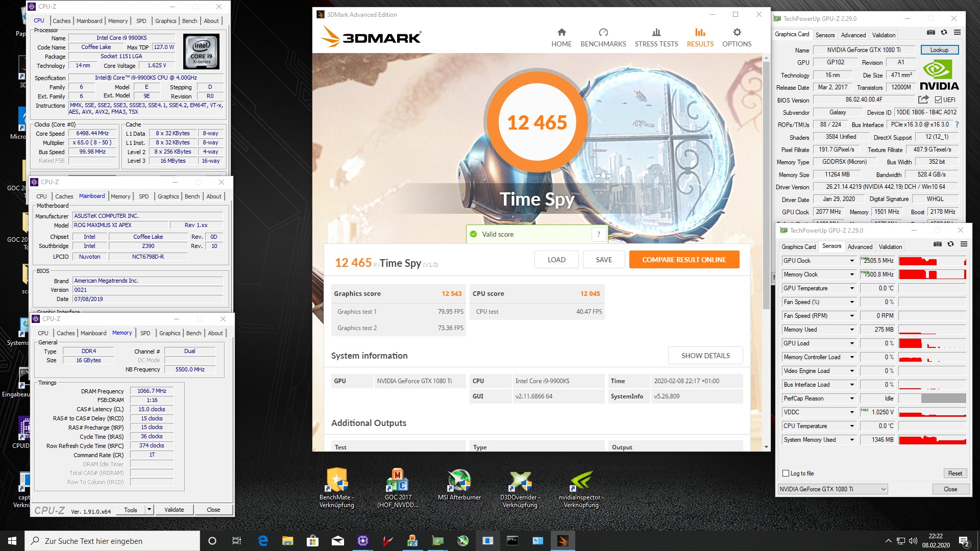Switch to CPU-Z via purple taskbar icon
The height and width of the screenshot is (551, 980).
(x=363, y=541)
